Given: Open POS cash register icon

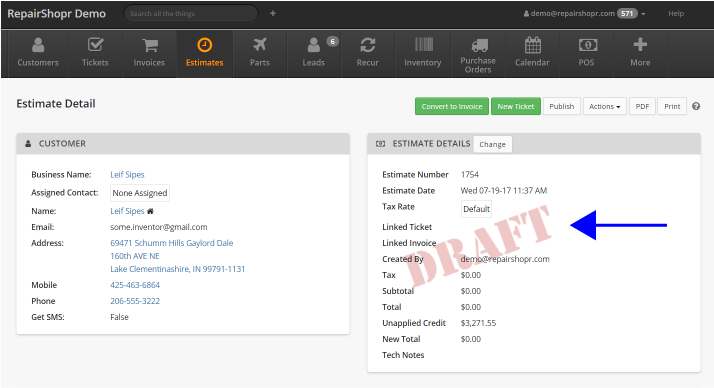Looking at the screenshot, I should pos(587,45).
